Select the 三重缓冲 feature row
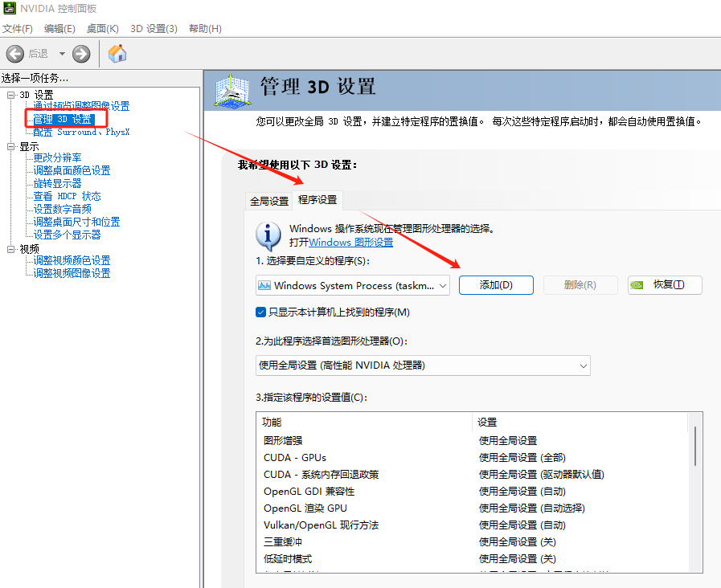721x588 pixels. point(473,542)
